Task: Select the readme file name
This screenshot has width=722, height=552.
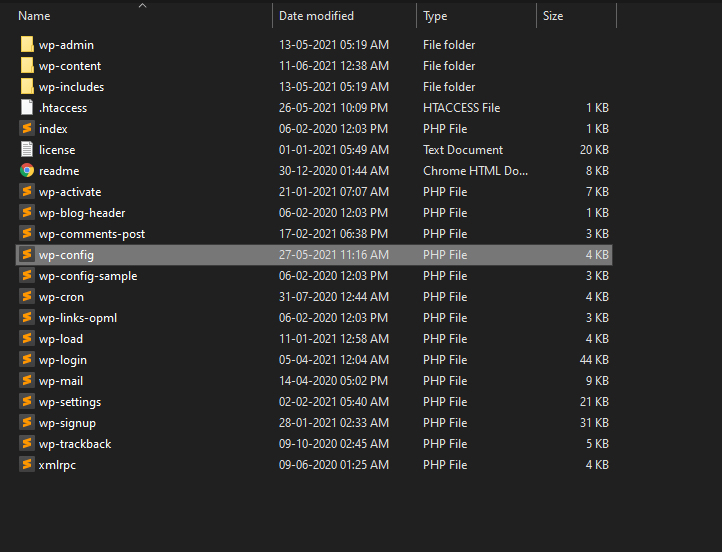Action: tap(59, 171)
